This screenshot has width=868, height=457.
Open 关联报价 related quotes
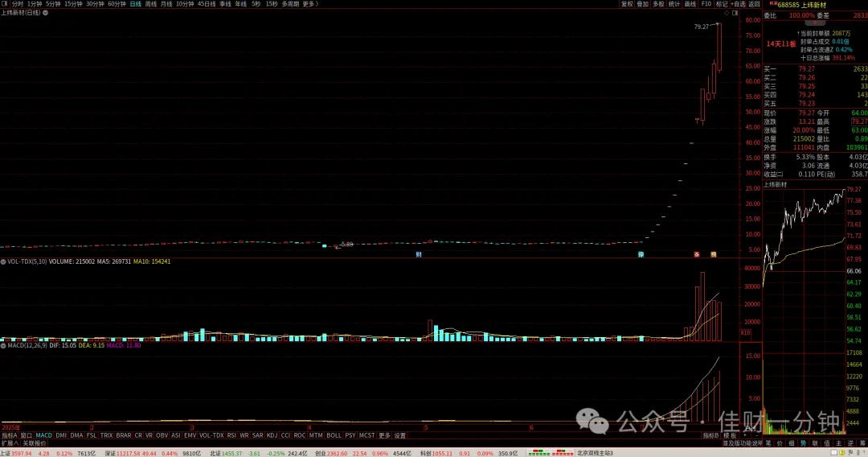click(x=35, y=443)
